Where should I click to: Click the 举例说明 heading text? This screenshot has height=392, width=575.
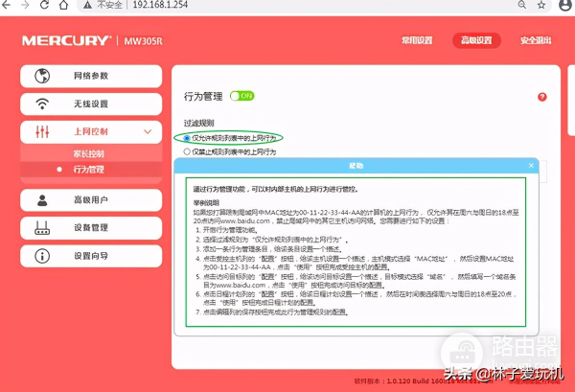tap(206, 203)
